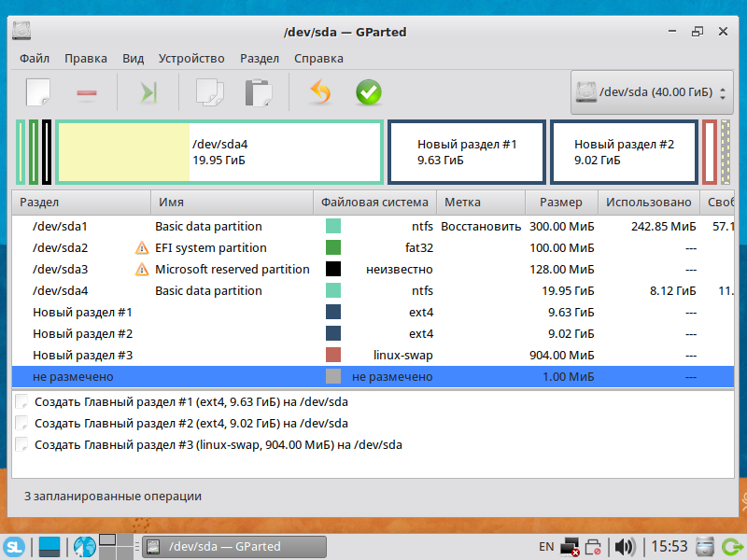The image size is (747, 560).
Task: Click the Resize/Move partition arrow icon
Action: [x=148, y=92]
